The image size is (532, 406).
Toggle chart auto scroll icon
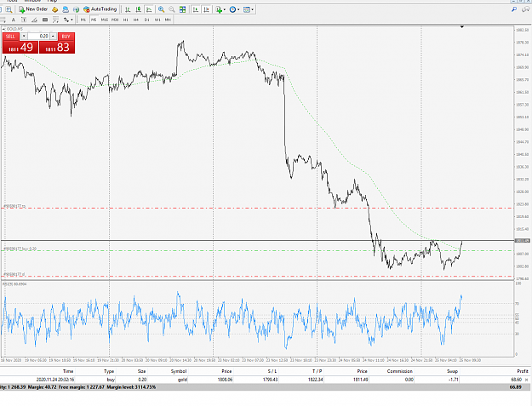click(x=196, y=9)
